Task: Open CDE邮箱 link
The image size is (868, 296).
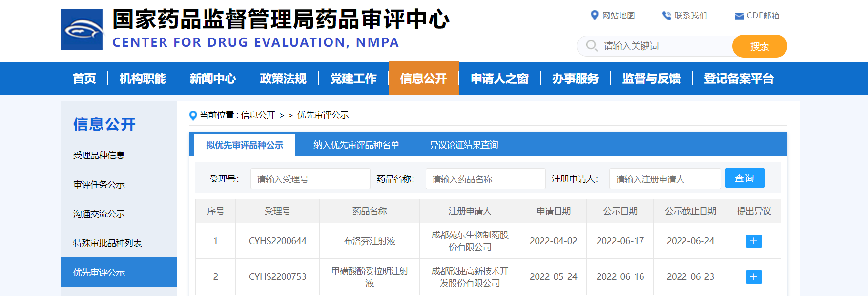Action: click(763, 16)
